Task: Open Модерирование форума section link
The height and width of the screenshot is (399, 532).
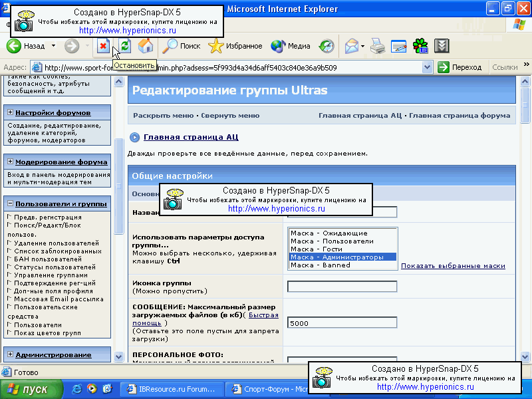Action: [x=61, y=162]
